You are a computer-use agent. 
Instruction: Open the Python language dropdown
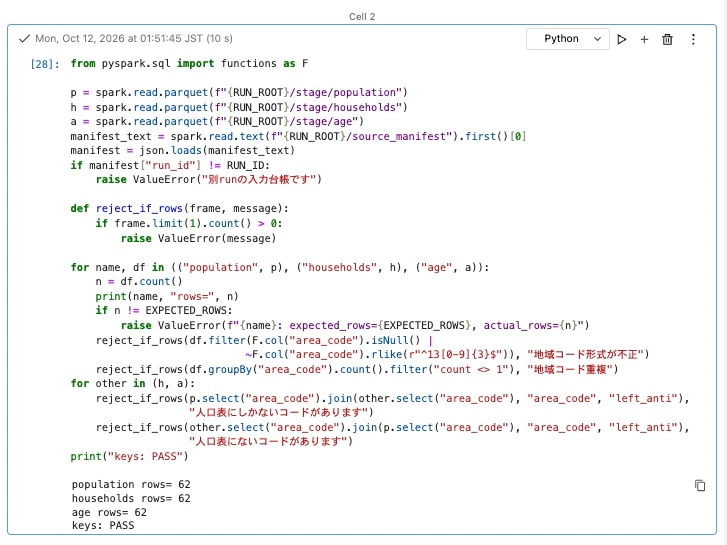(x=568, y=39)
